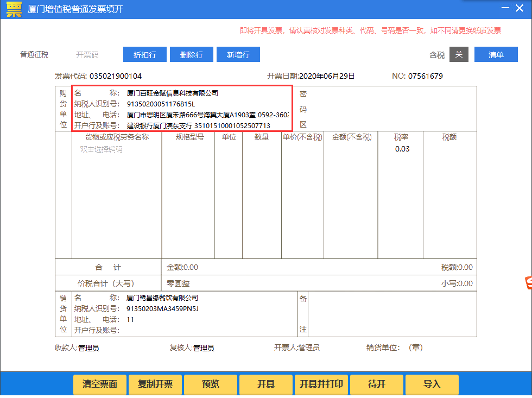Click the tax rate value 0.03
The image size is (532, 398).
(x=402, y=149)
